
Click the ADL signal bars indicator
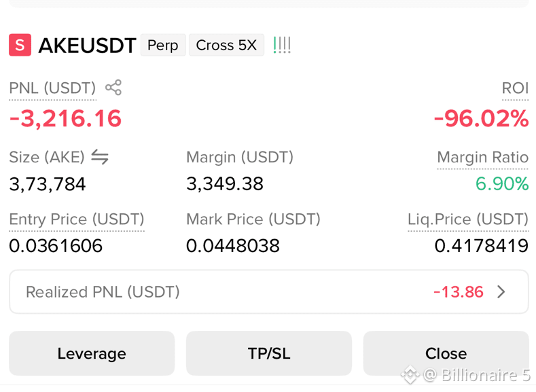click(x=282, y=45)
